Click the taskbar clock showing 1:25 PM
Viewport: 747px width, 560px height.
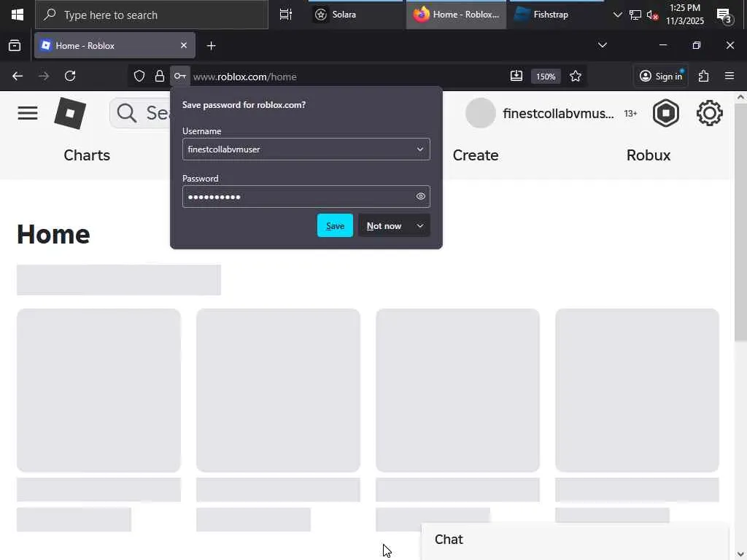(684, 15)
